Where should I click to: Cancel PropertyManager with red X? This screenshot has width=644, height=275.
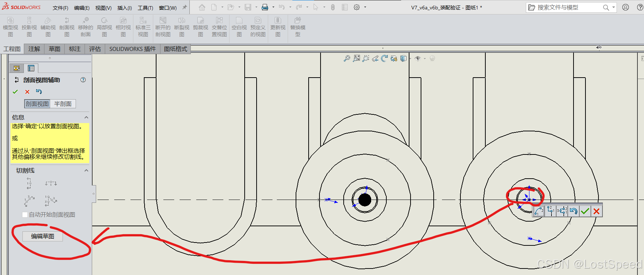[27, 92]
